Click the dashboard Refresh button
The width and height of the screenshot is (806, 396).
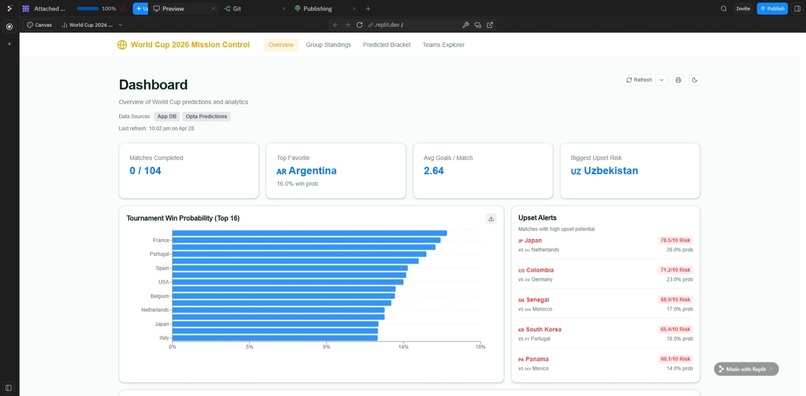click(639, 80)
